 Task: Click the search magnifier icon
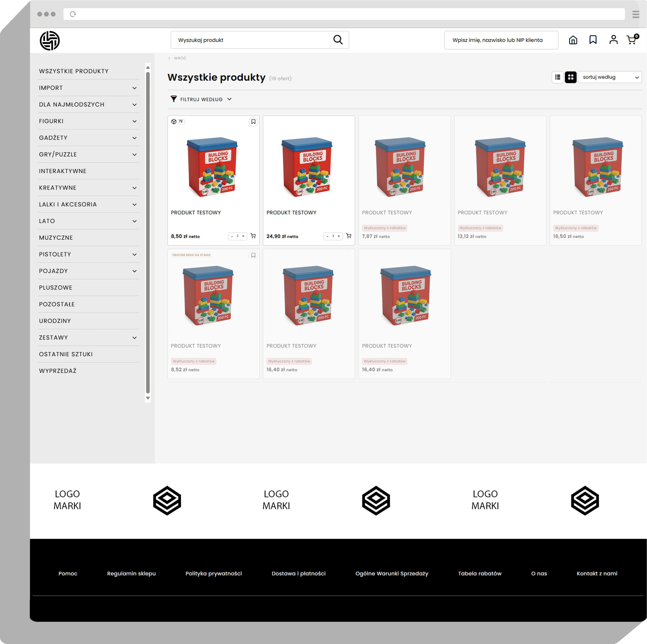click(x=338, y=40)
